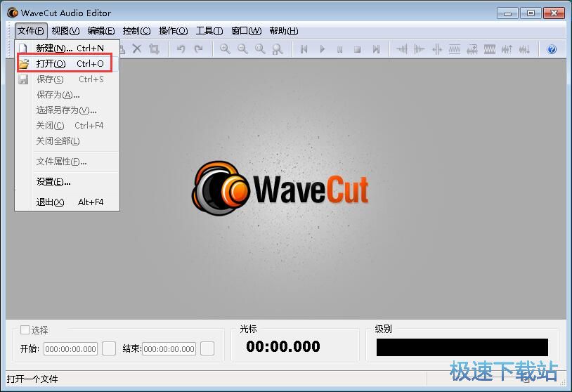Image resolution: width=572 pixels, height=392 pixels.
Task: Click the small button after 结束 field
Action: pos(207,348)
